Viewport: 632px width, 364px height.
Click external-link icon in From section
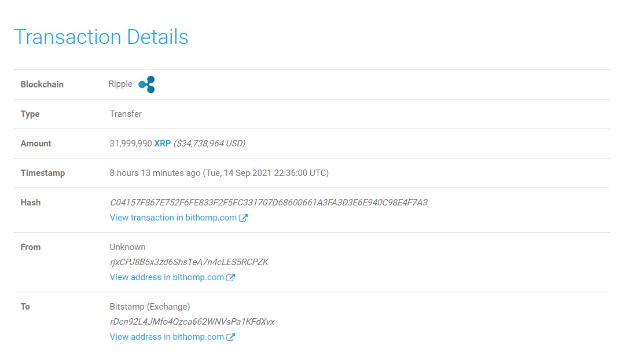(x=230, y=278)
